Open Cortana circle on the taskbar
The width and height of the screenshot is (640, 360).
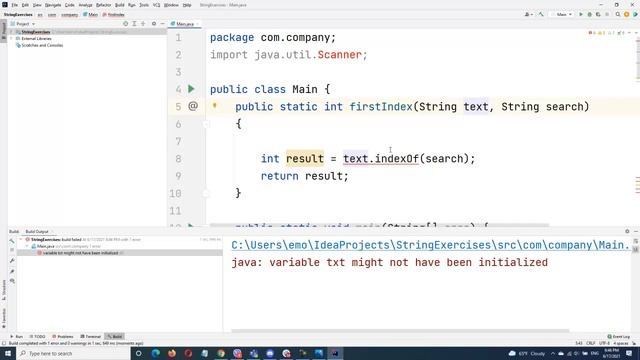139,353
